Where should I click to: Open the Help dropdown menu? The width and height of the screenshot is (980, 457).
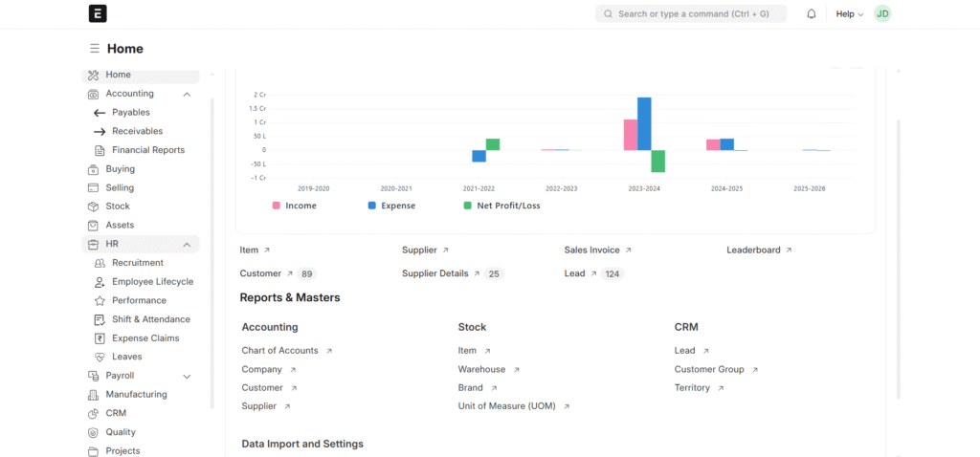tap(850, 13)
